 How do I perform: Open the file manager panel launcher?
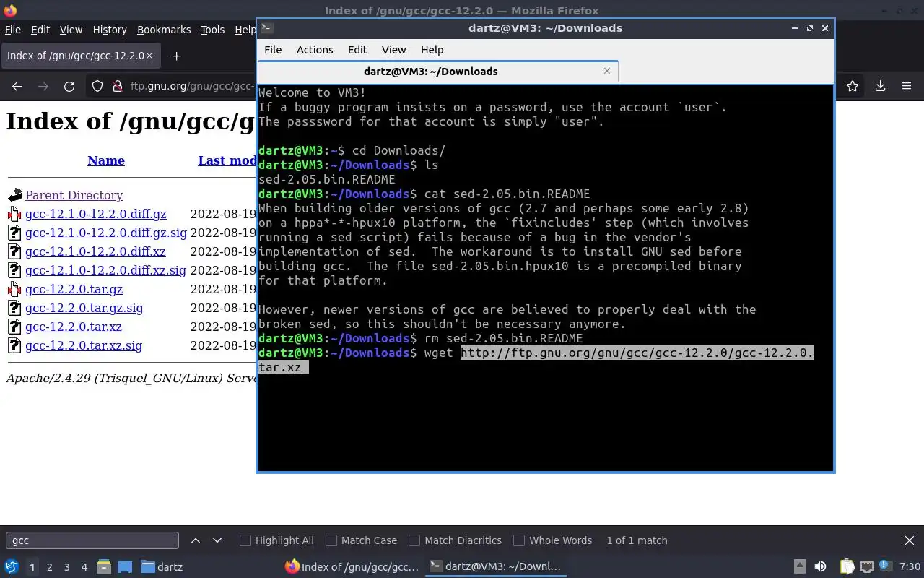tap(103, 567)
